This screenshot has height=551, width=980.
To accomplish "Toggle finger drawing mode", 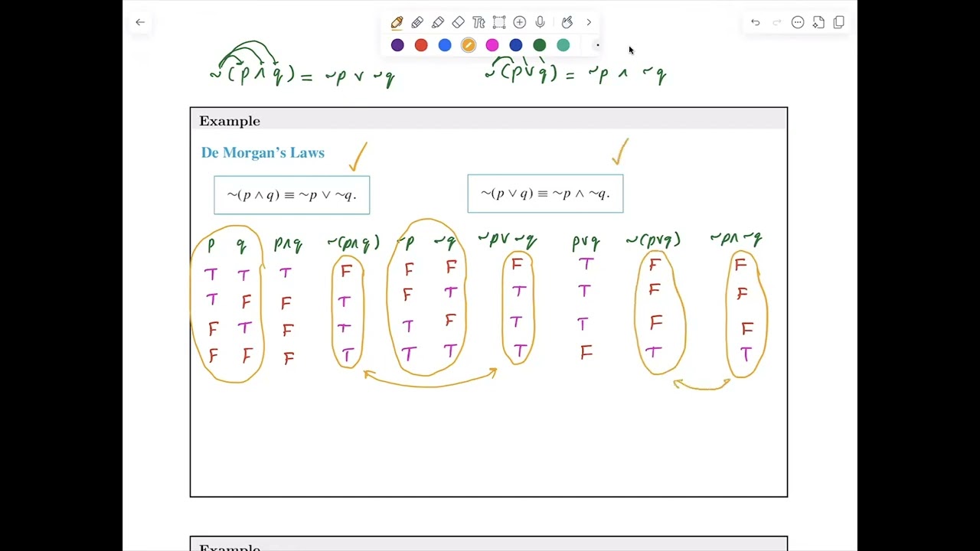I will [x=567, y=22].
